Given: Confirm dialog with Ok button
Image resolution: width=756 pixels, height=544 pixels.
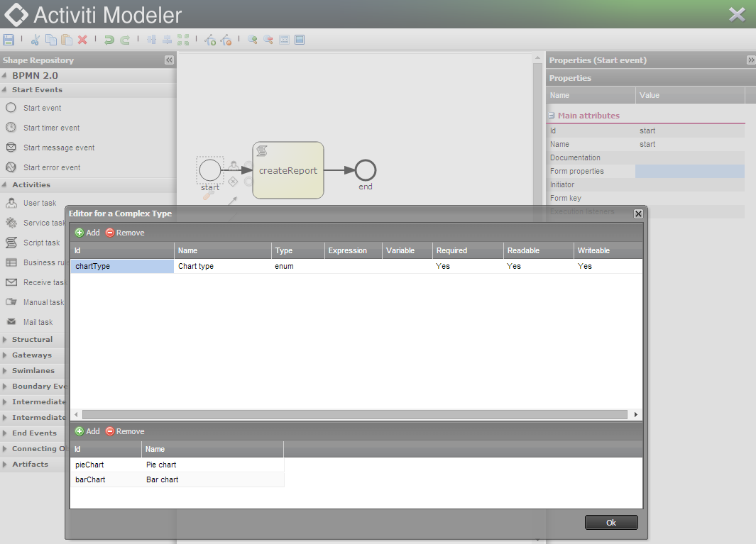Looking at the screenshot, I should 611,522.
